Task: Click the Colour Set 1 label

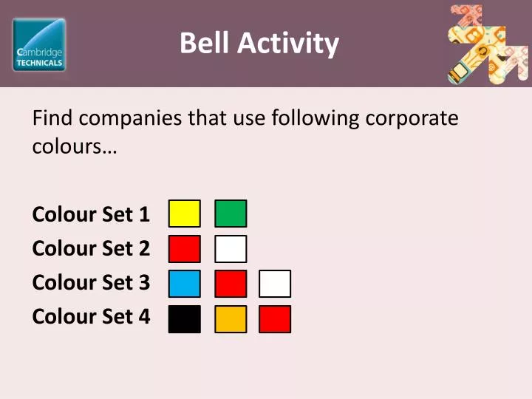Action: (x=91, y=214)
